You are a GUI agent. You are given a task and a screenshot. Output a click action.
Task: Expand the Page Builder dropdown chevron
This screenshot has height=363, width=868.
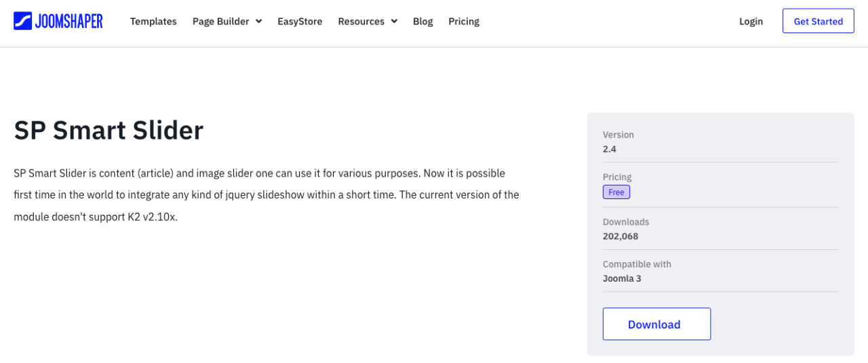258,22
